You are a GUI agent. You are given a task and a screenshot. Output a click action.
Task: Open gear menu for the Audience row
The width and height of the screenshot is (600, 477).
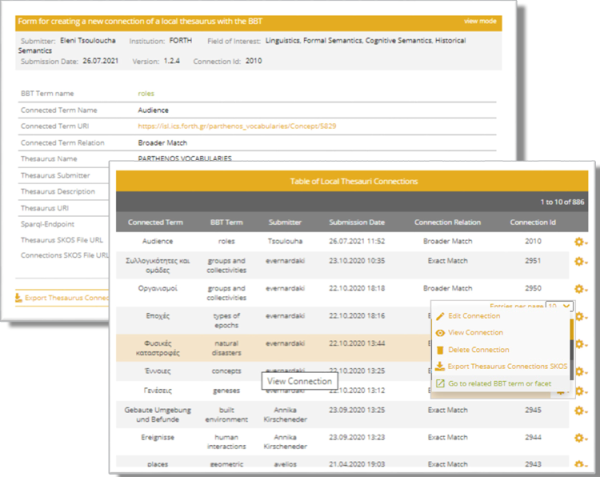point(579,241)
